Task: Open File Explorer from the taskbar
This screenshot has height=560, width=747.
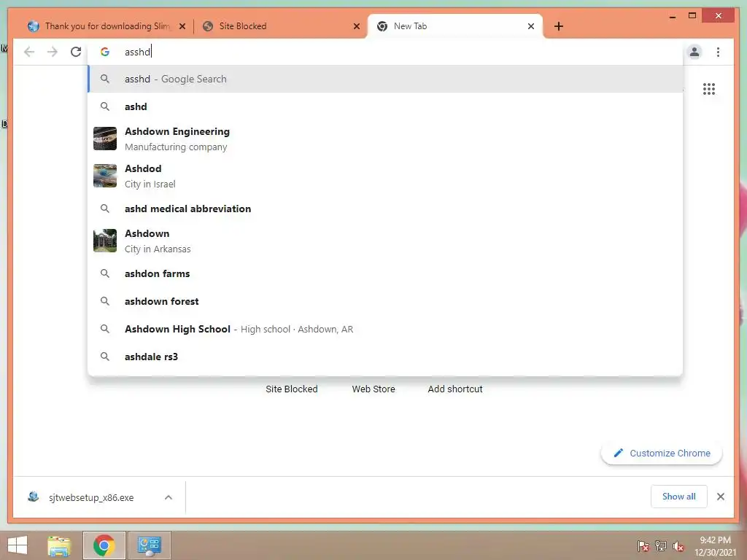Action: tap(59, 545)
